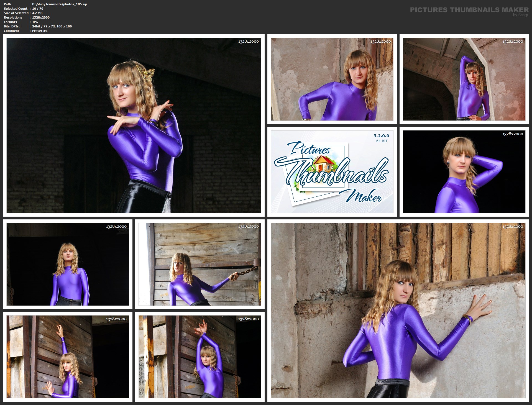Click the path D:\ShinyJeansSets\photos_185.zip
The image size is (532, 405).
point(60,4)
